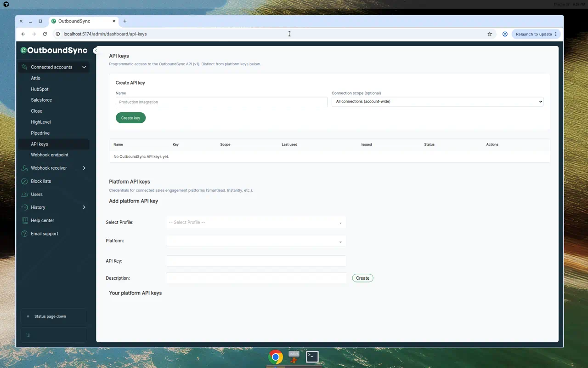Click the Block lists circle-slash icon
The image size is (588, 368).
pyautogui.click(x=25, y=181)
